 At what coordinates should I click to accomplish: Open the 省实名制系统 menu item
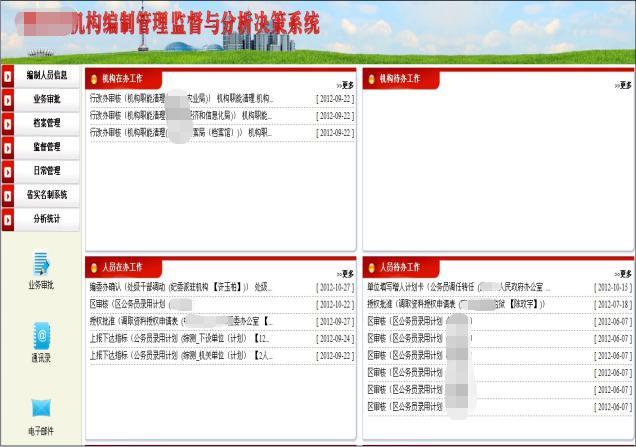click(x=46, y=195)
